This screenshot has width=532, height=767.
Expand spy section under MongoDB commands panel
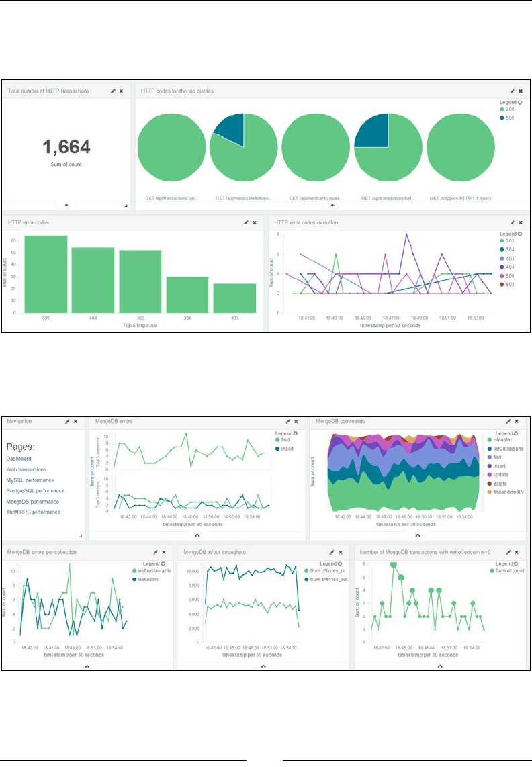[418, 536]
